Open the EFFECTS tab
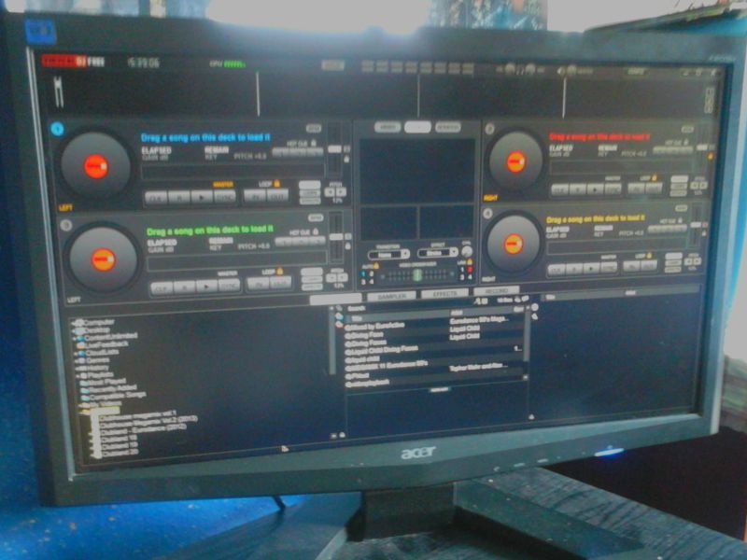Image resolution: width=747 pixels, height=560 pixels. [x=444, y=294]
